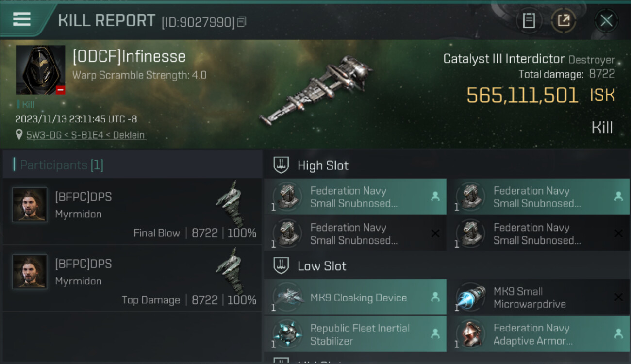Open the 5W3-DG location link
The image size is (631, 364).
86,135
